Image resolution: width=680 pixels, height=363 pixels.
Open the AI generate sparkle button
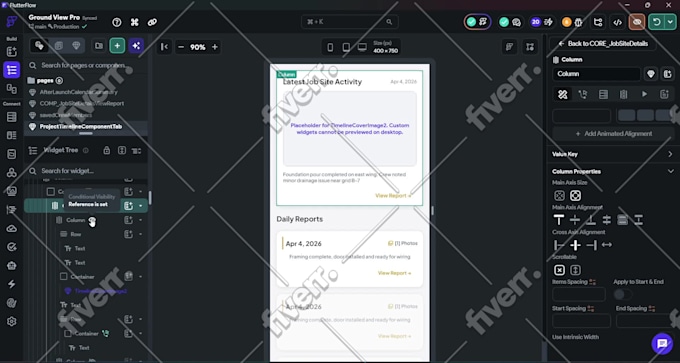136,46
